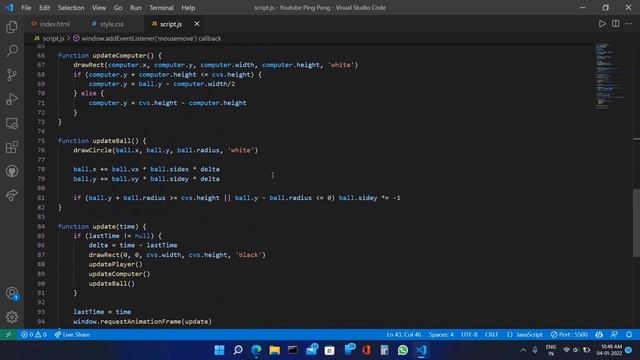Change indentation via Spaces: 4
640x360 pixels.
pos(441,334)
